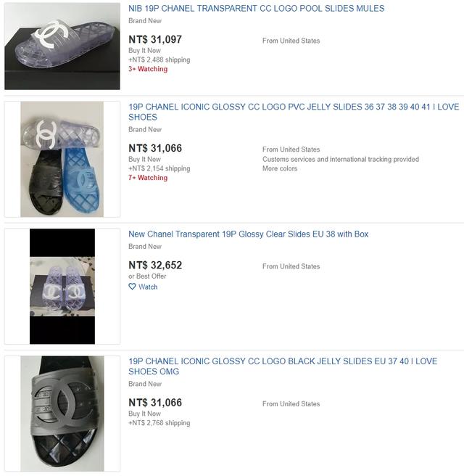Screen dimensions: 464x476
Task: Click the heart Watch icon
Action: (x=133, y=287)
